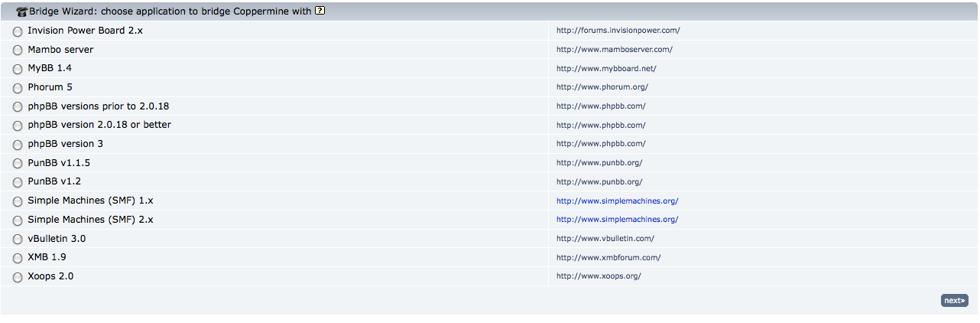Choose phpBB versions prior to 2.0.18
The height and width of the screenshot is (323, 980).
click(x=18, y=107)
